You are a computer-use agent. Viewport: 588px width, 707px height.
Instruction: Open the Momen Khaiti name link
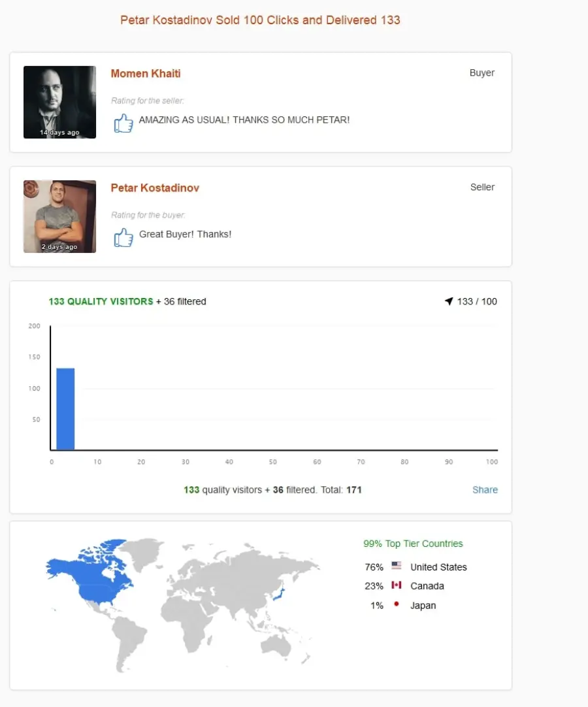coord(146,73)
